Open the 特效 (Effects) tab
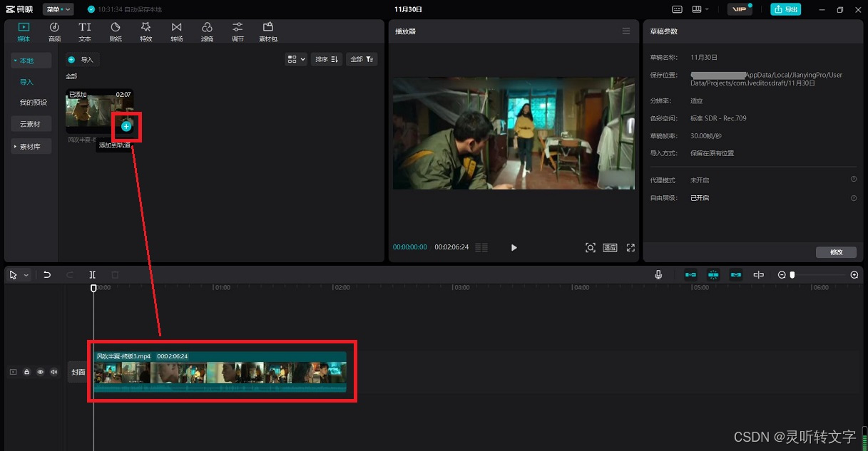This screenshot has height=451, width=868. pyautogui.click(x=146, y=32)
